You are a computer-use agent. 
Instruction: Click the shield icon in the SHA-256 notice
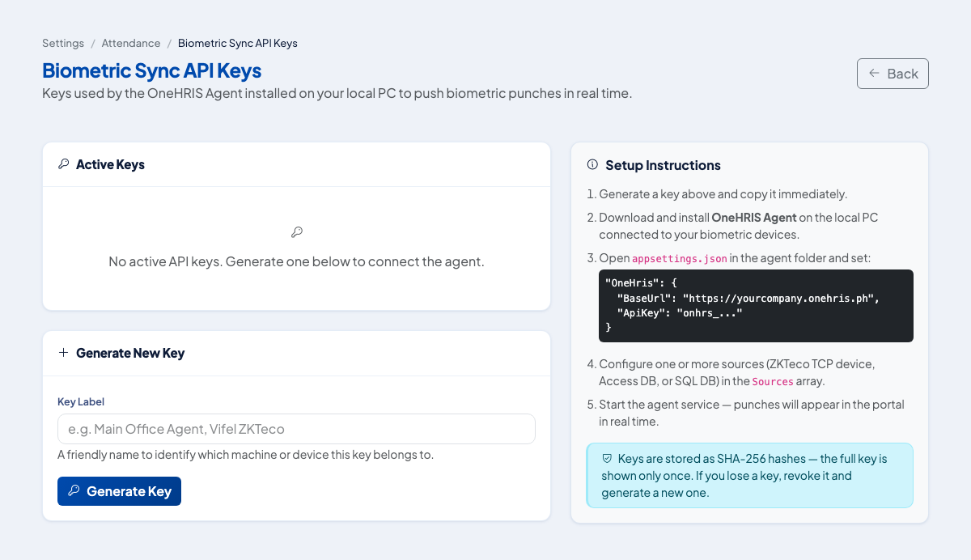tap(607, 458)
